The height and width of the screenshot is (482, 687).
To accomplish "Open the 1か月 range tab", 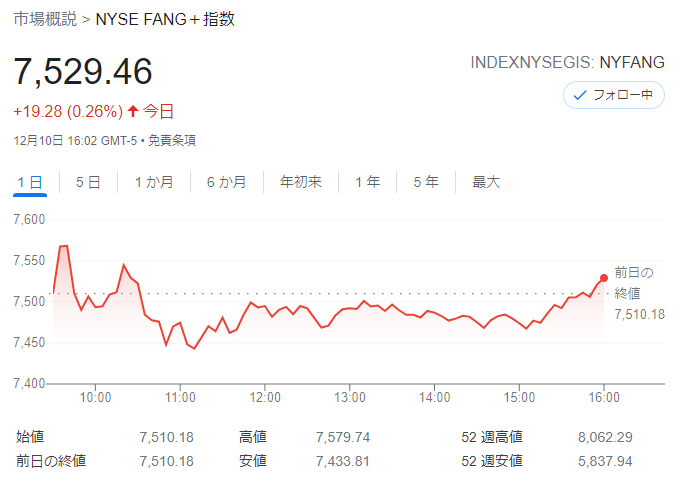I will pyautogui.click(x=154, y=182).
